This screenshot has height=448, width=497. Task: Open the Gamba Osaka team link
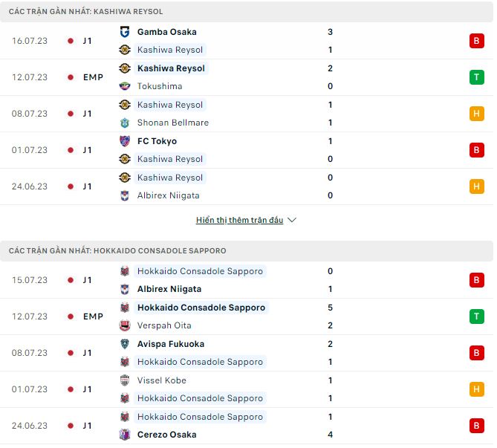167,32
